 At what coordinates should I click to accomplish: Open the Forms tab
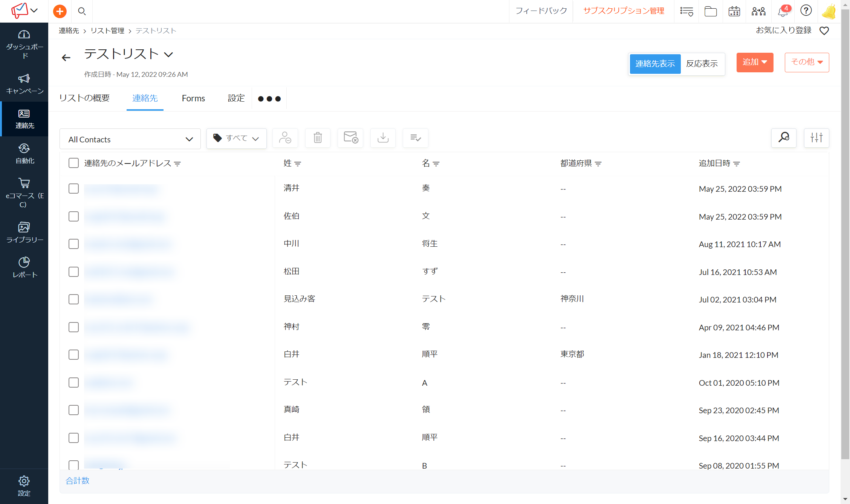[193, 98]
